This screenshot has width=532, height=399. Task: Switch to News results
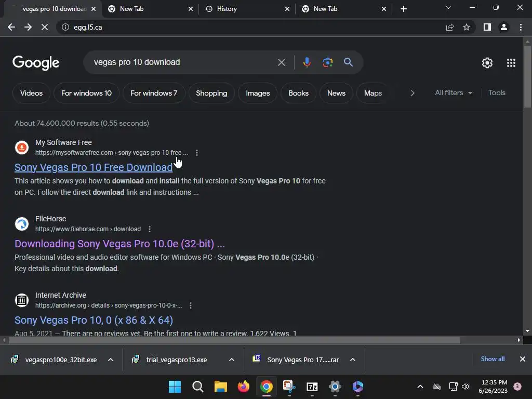coord(336,93)
